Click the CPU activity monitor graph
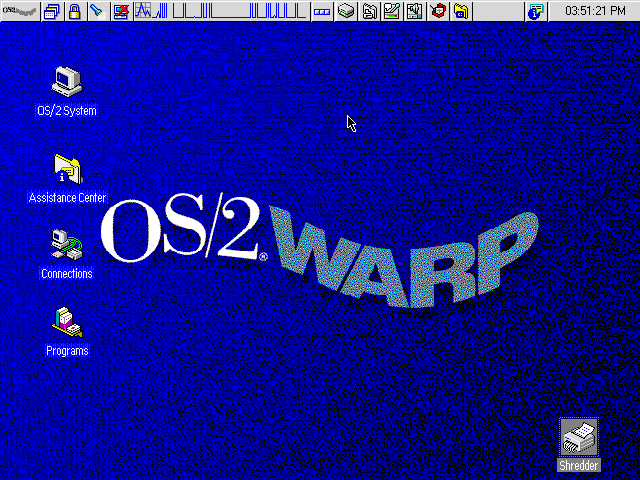The width and height of the screenshot is (640, 480). click(x=220, y=12)
